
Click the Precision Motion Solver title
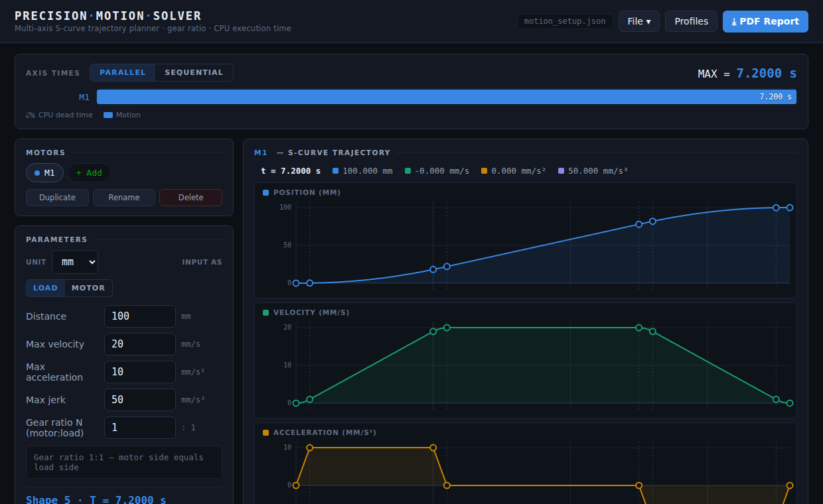(108, 16)
